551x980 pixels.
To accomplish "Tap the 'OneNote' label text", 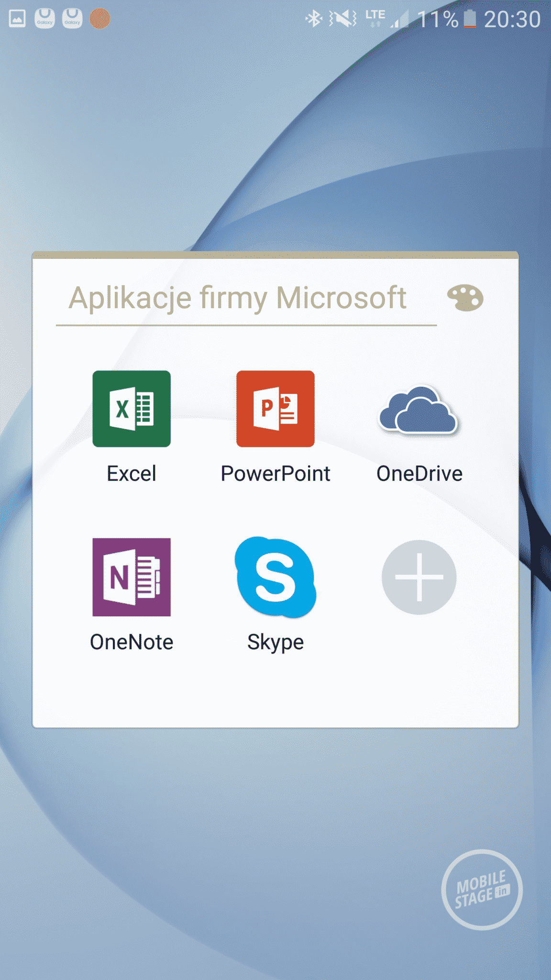I will (132, 642).
